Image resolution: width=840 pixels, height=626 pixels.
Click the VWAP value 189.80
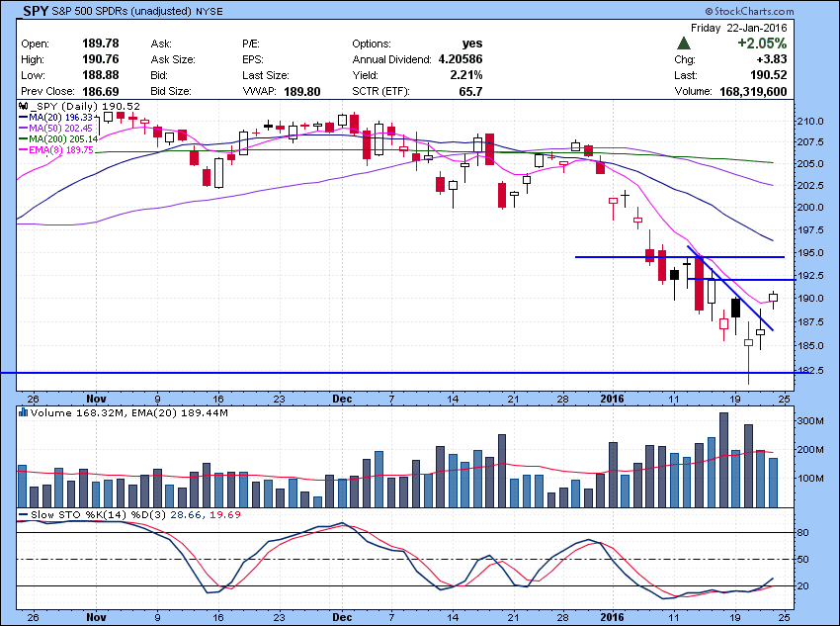(x=301, y=91)
